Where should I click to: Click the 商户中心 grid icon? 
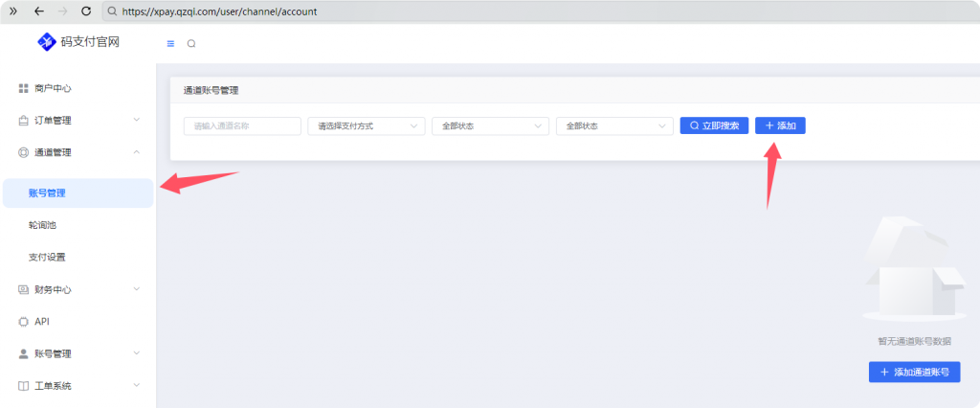(x=24, y=88)
